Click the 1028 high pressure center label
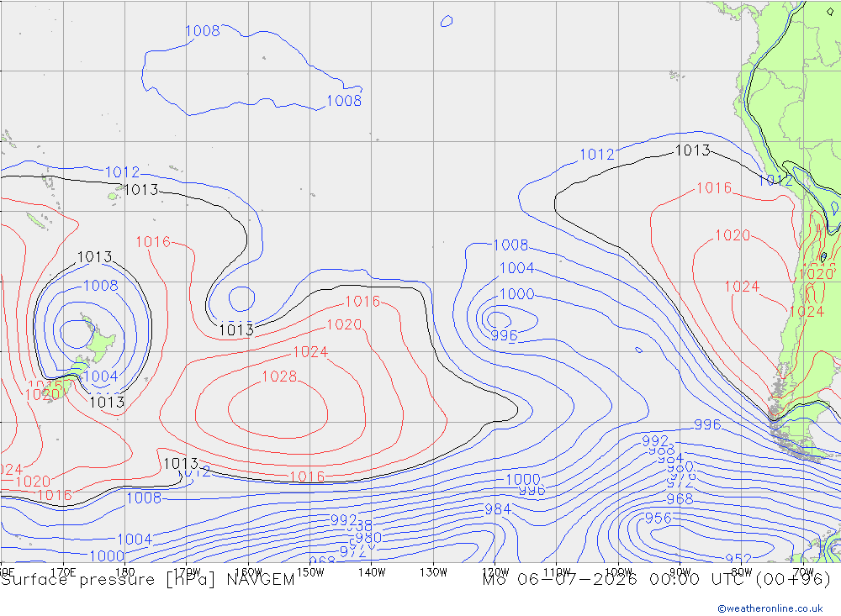 279,376
